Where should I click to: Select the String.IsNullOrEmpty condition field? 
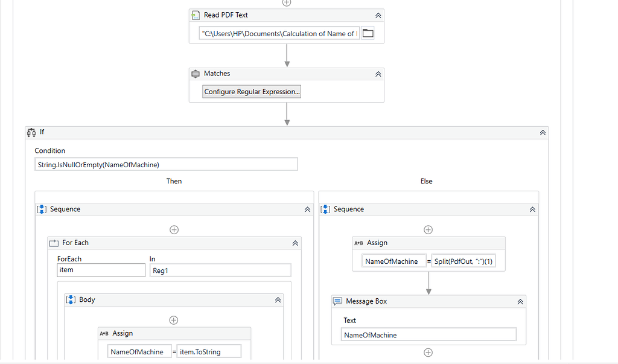[x=166, y=164]
